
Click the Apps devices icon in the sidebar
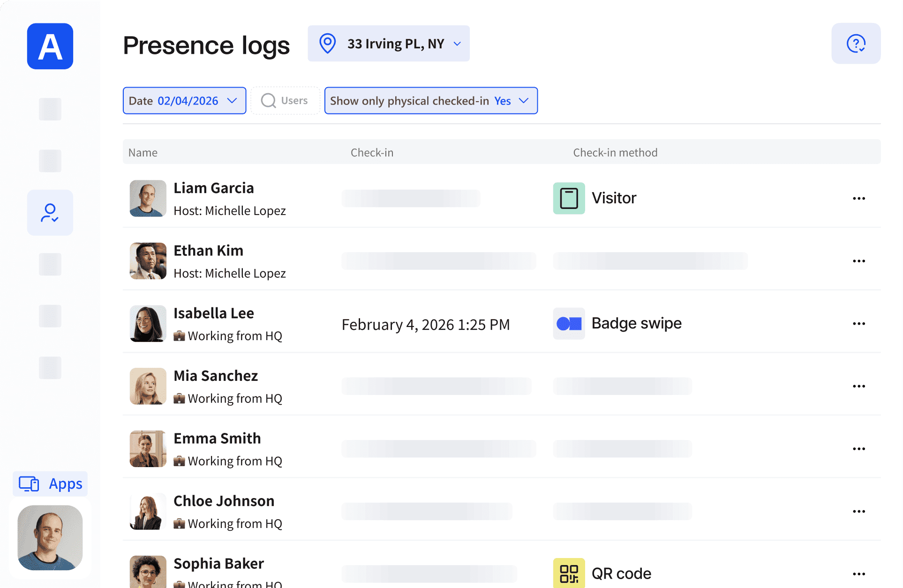[x=28, y=484]
